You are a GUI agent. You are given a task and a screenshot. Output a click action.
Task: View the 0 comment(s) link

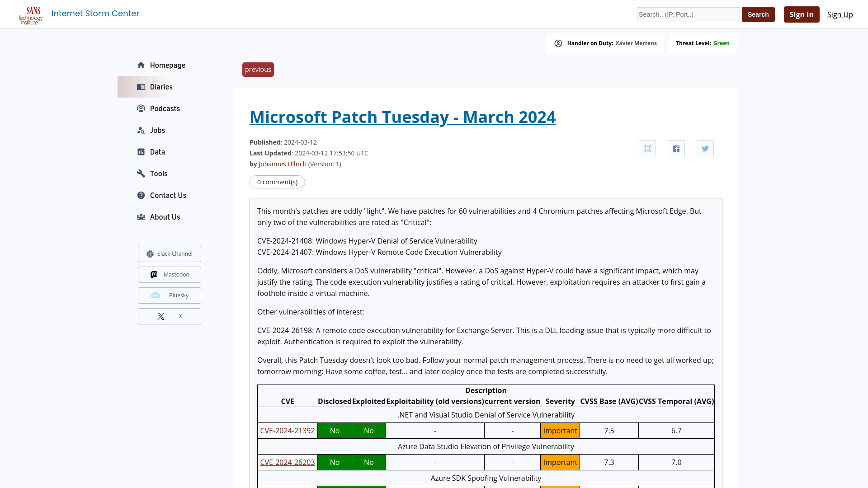point(277,182)
